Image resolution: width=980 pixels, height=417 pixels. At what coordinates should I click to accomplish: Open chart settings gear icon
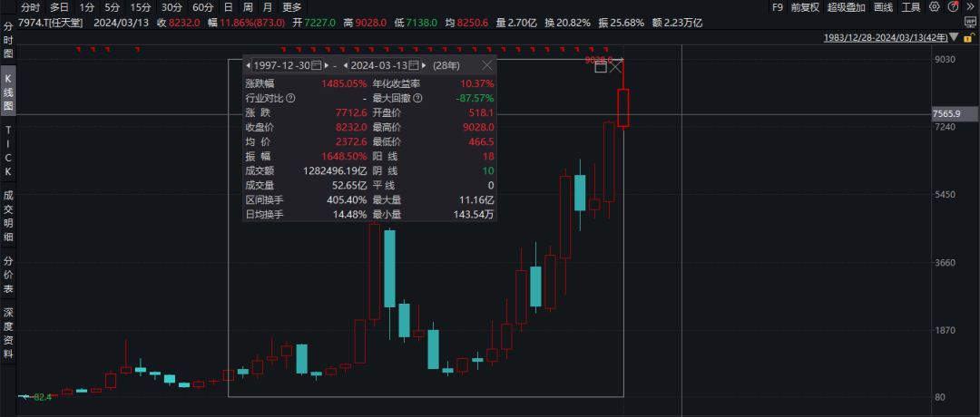[x=935, y=7]
